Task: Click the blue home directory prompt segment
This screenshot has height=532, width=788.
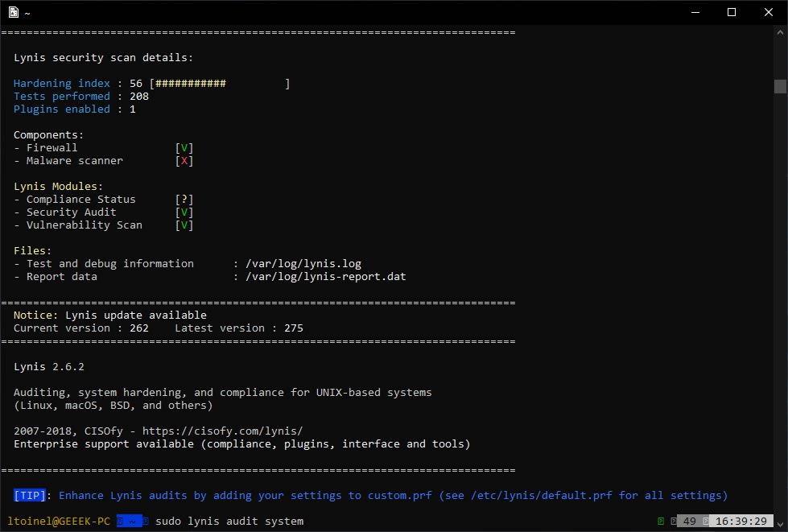Action: 129,522
